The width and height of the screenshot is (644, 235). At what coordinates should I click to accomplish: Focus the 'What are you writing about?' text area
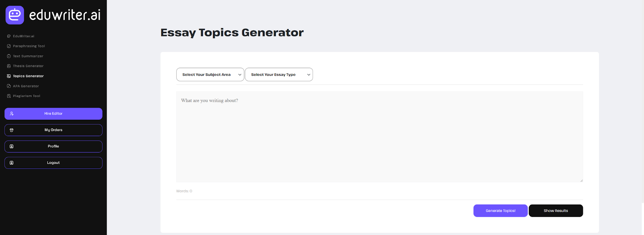point(380,137)
